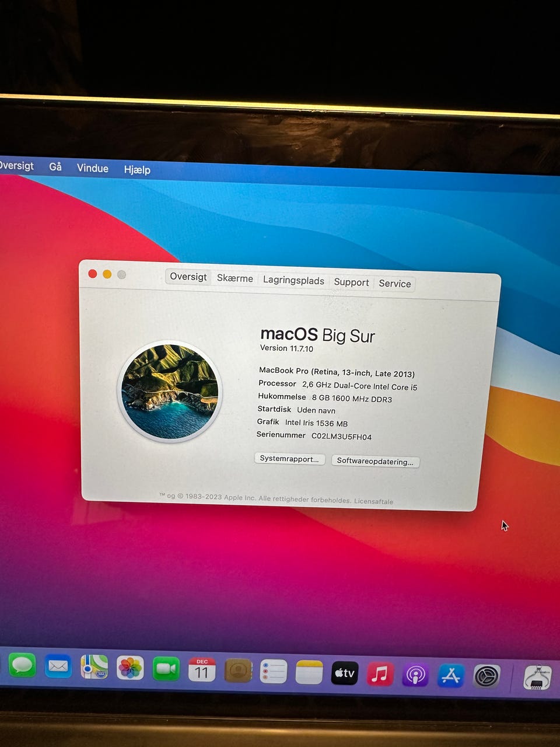Launch the Apple TV app
Screen dimensions: 560x747
coord(345,673)
